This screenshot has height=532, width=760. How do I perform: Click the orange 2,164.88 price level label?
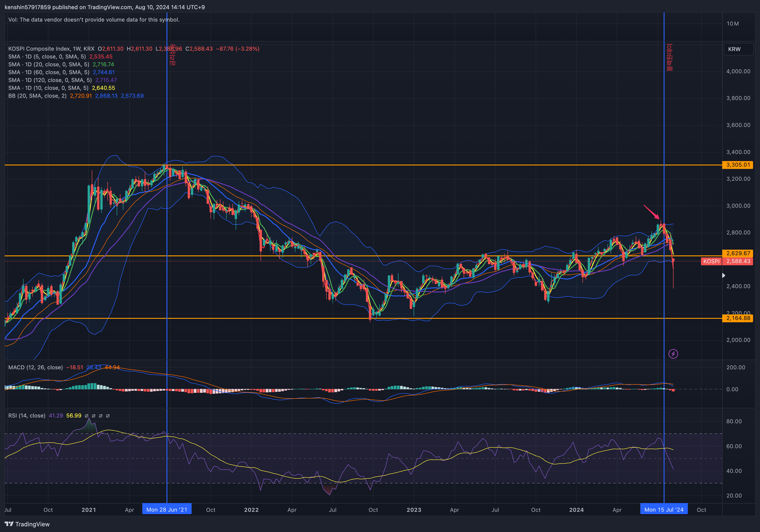738,318
